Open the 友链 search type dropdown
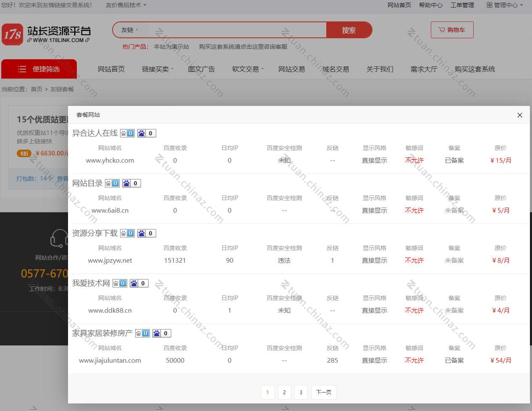Image resolution: width=532 pixels, height=411 pixels. (x=129, y=30)
